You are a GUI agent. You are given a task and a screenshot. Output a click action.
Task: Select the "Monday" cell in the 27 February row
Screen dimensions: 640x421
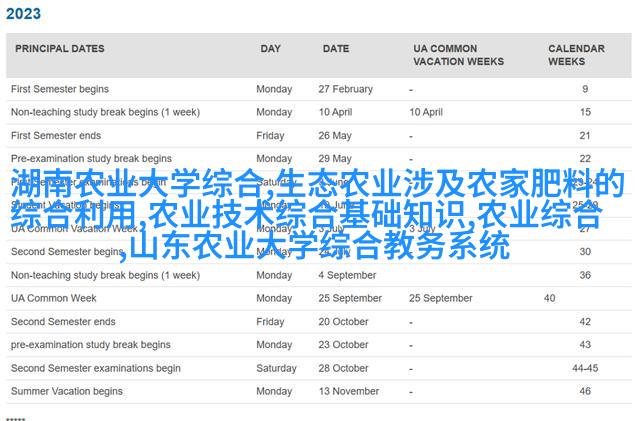pyautogui.click(x=274, y=89)
